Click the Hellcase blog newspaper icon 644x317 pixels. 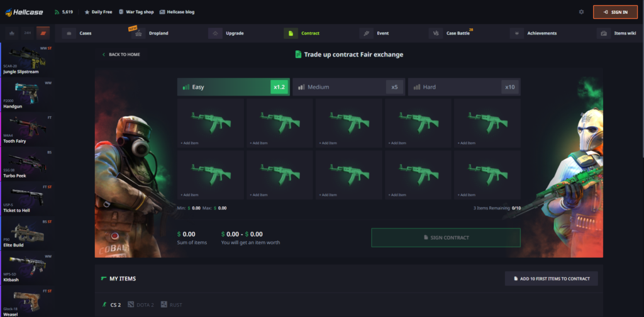(x=162, y=12)
